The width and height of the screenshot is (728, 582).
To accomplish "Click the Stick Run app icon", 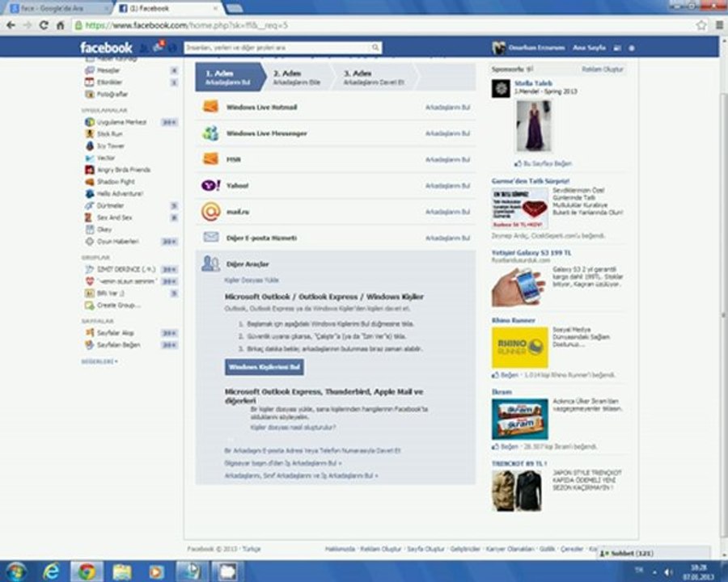I will pyautogui.click(x=90, y=133).
